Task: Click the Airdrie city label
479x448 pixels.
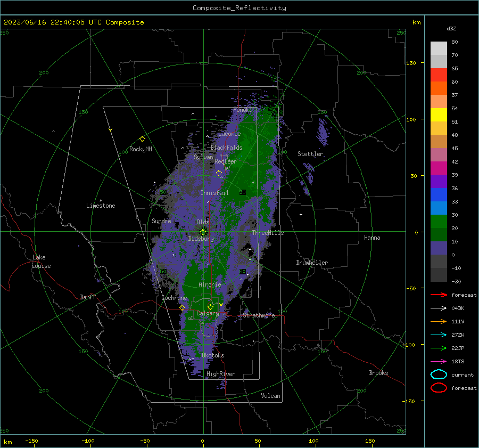Action: (x=210, y=284)
